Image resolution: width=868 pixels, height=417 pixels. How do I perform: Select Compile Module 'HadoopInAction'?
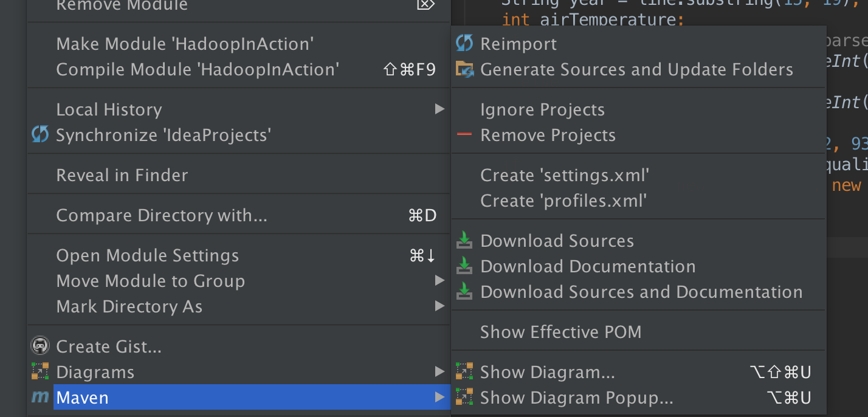click(197, 69)
